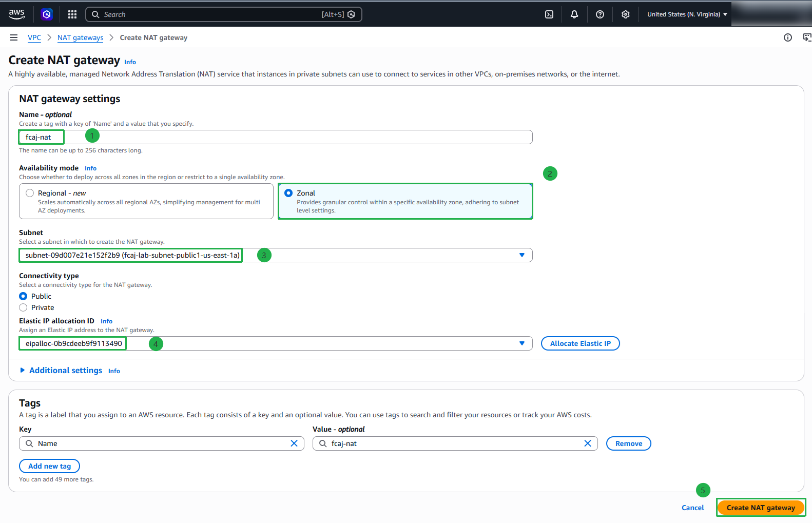Select Regional availability mode

30,193
